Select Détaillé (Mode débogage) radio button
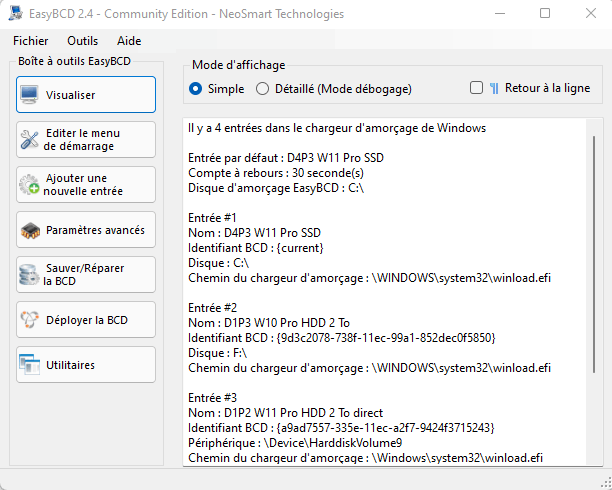Viewport: 612px width, 490px height. 262,89
